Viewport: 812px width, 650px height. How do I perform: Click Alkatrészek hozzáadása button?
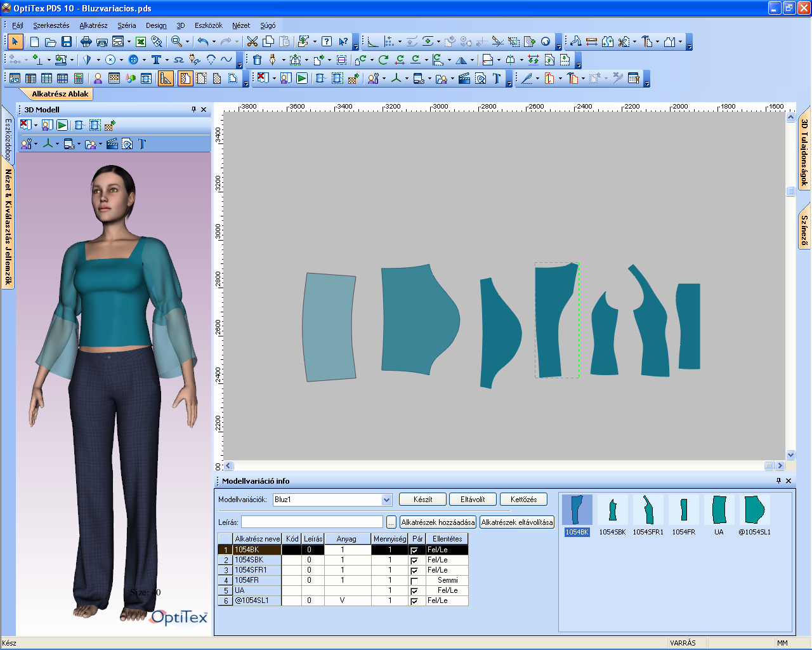438,522
